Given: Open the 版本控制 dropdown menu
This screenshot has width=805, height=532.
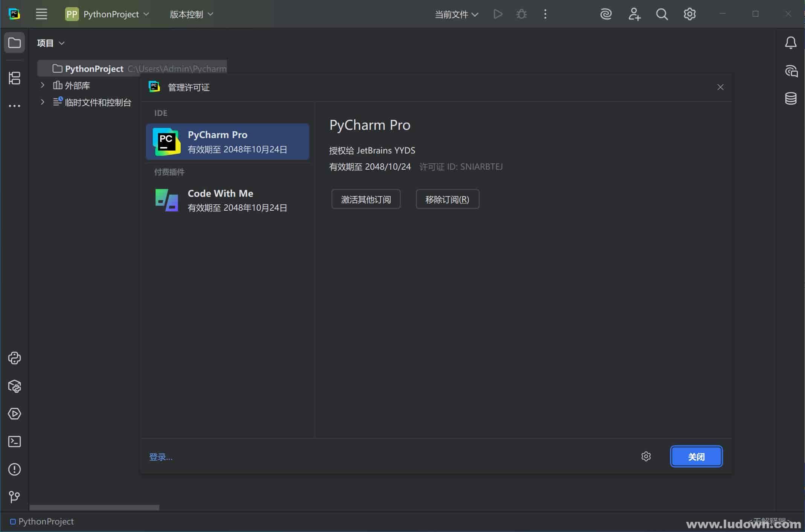Looking at the screenshot, I should 192,14.
